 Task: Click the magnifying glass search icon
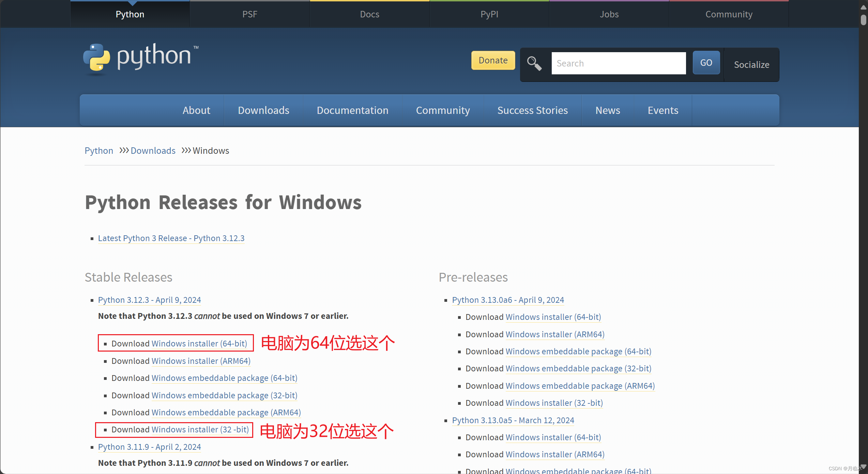[534, 63]
